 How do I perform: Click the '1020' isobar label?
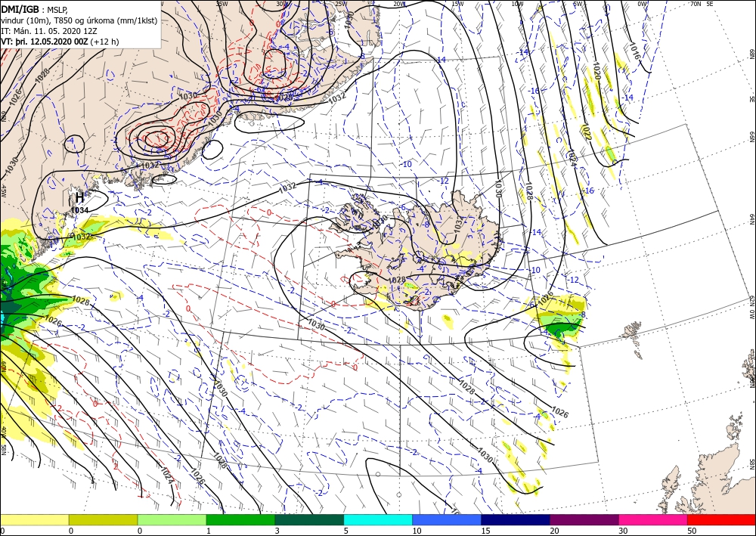597,71
